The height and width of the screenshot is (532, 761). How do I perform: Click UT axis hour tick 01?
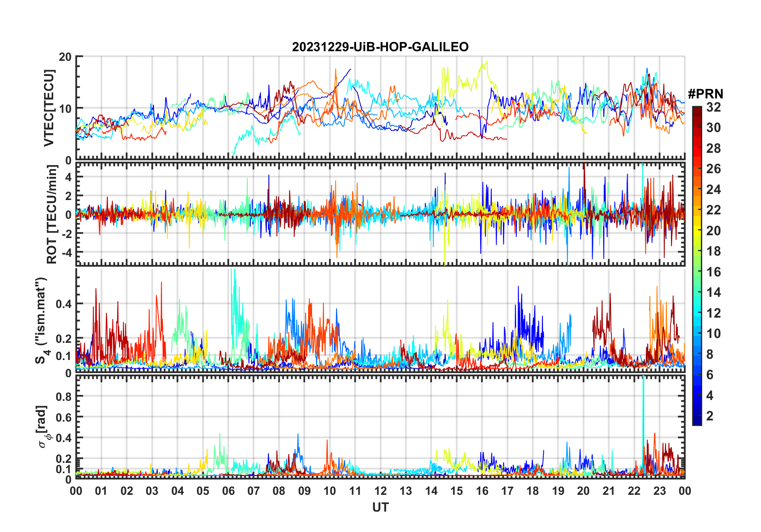pos(101,491)
